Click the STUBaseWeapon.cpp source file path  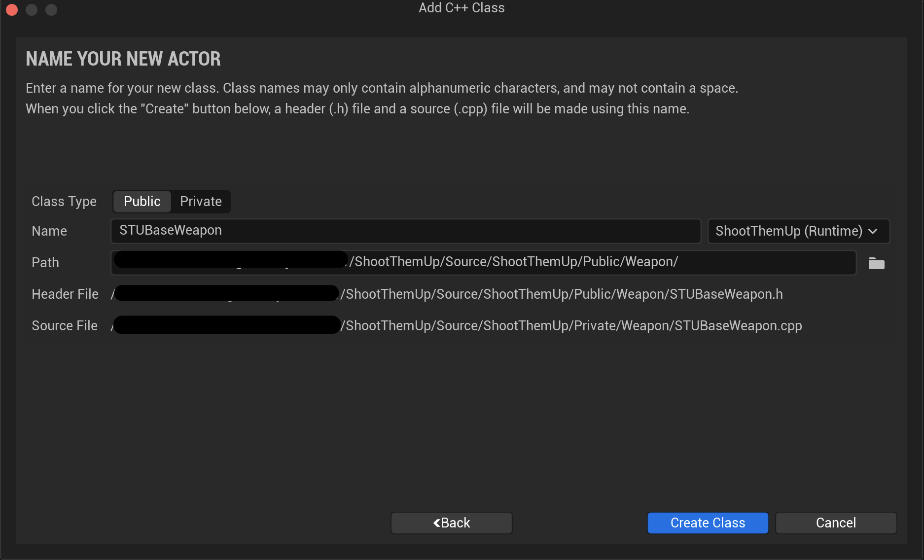457,326
